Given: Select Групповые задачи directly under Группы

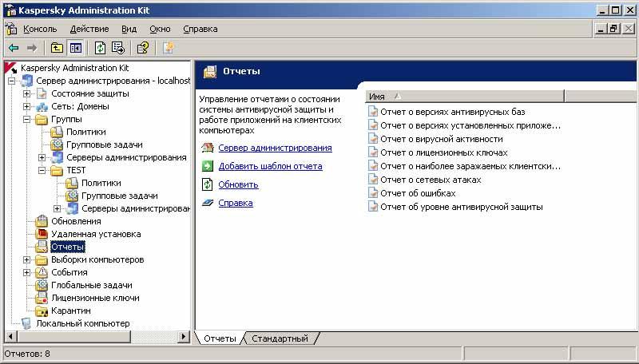Looking at the screenshot, I should [x=105, y=144].
